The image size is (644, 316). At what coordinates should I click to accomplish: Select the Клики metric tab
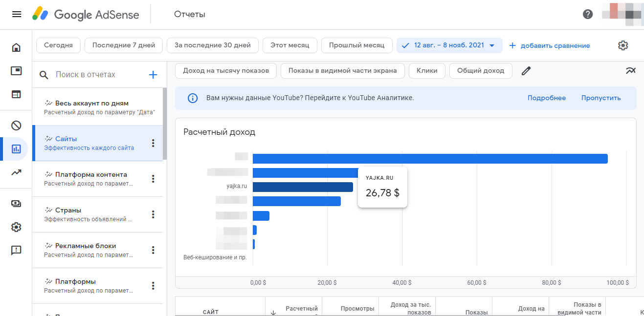[426, 71]
